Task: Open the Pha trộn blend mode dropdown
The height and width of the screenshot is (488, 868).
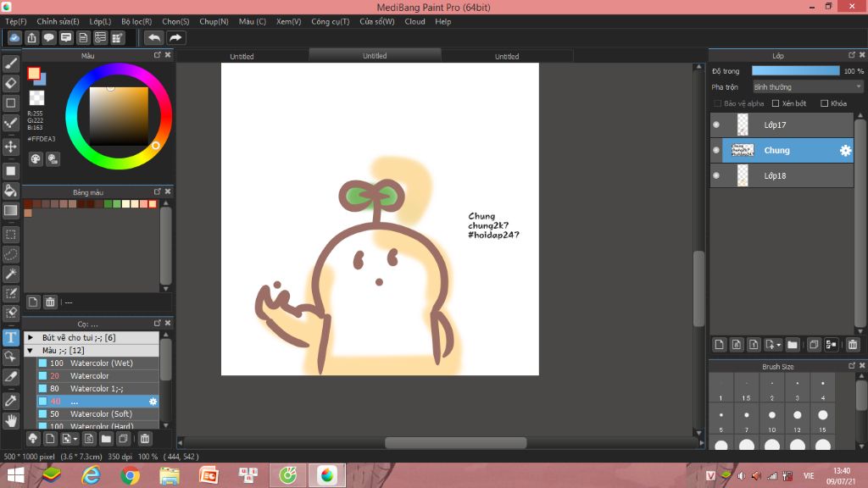Action: point(808,87)
